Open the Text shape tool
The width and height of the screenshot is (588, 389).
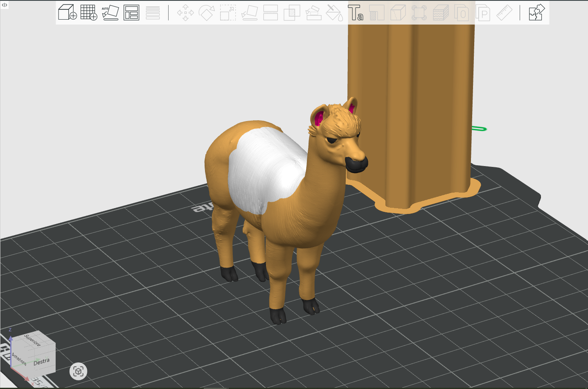(x=356, y=12)
